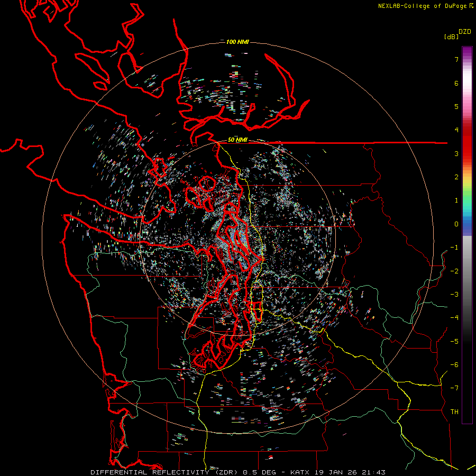Viewport: 476px width, 476px height.
Task: Click the -7 value on the color scale
Action: pyautogui.click(x=454, y=388)
